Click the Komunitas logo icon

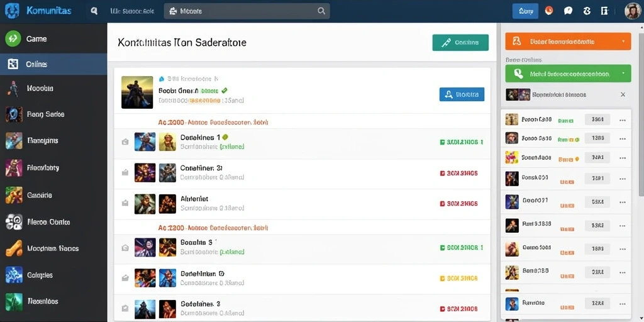coord(13,11)
